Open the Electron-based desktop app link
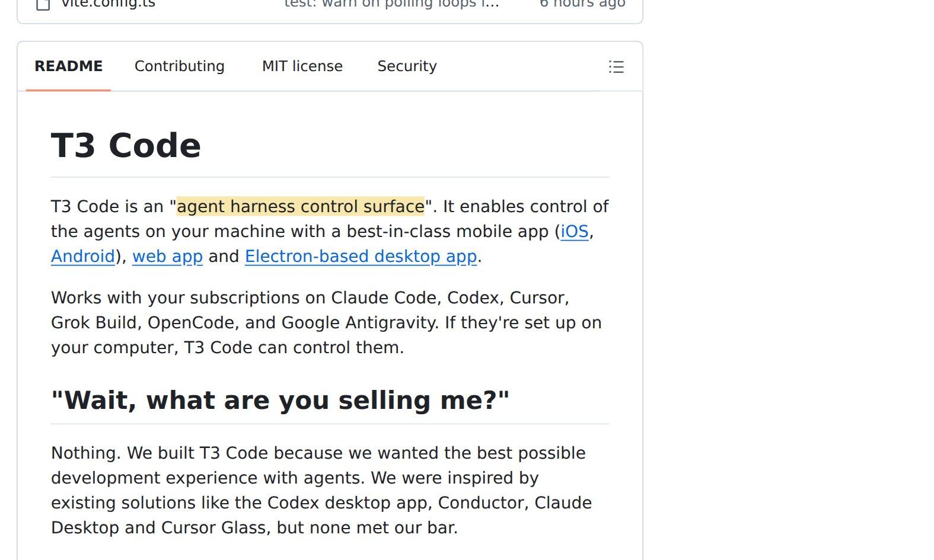This screenshot has width=934, height=560. 361,257
